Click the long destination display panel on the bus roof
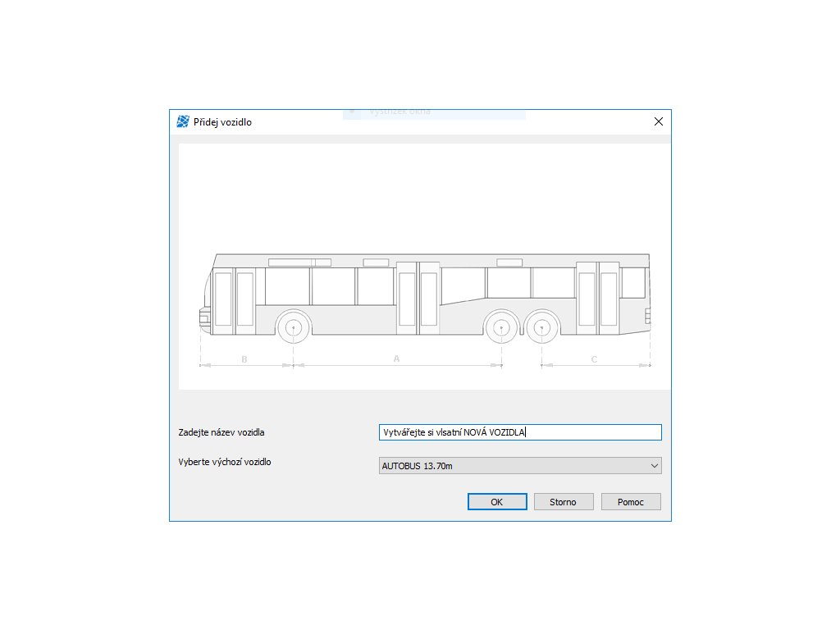 tap(299, 262)
